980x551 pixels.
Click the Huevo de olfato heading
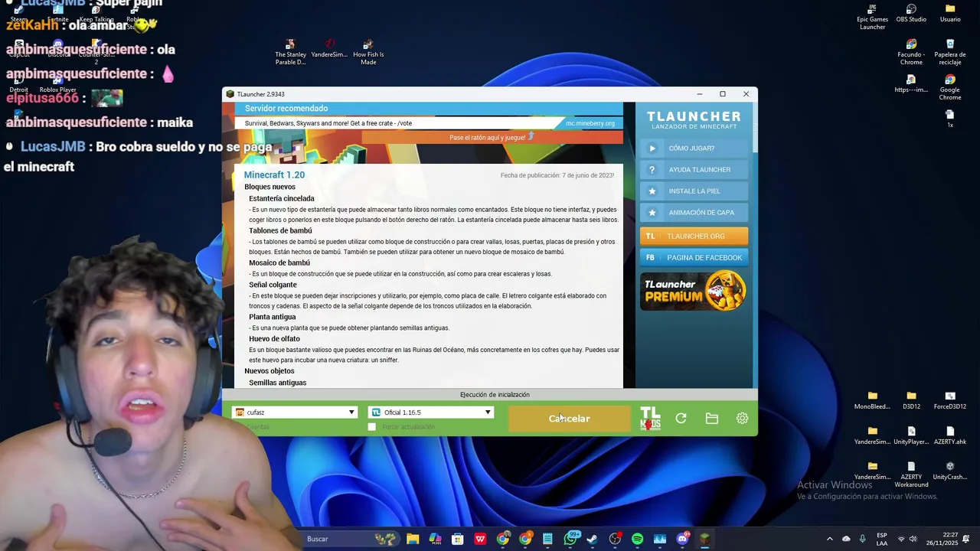pyautogui.click(x=274, y=339)
